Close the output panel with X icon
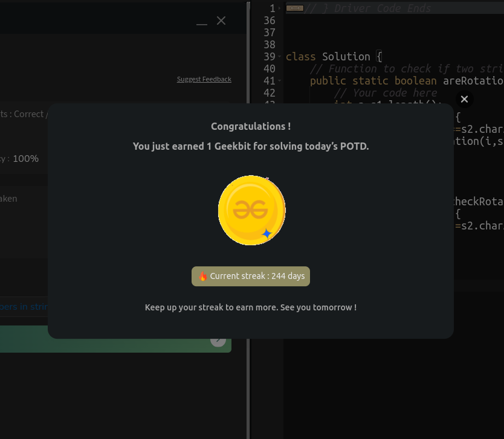 (x=221, y=21)
